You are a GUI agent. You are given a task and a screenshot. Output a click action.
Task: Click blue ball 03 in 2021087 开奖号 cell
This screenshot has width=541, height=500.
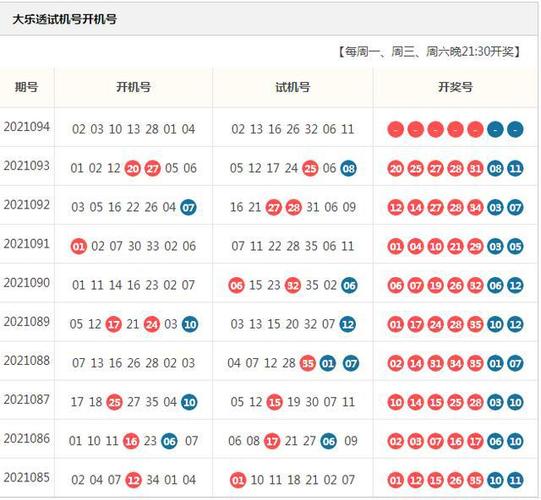click(x=495, y=402)
